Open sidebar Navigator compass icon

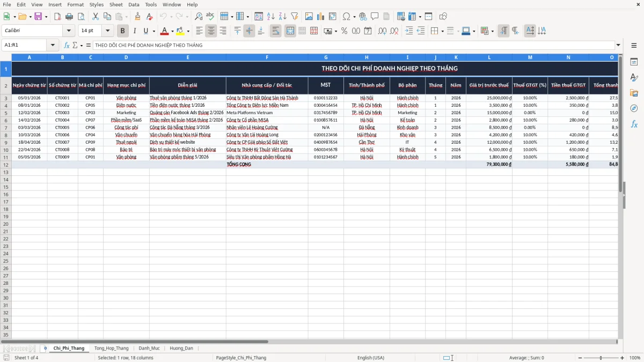[x=634, y=108]
